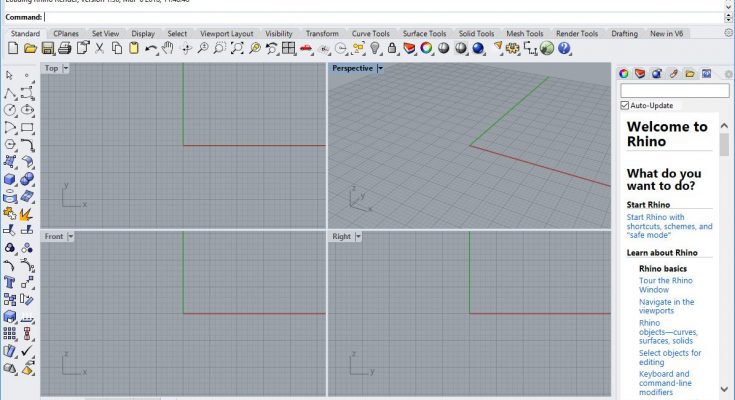This screenshot has width=735, height=400.
Task: Save the model with the floppy icon
Action: [47, 48]
